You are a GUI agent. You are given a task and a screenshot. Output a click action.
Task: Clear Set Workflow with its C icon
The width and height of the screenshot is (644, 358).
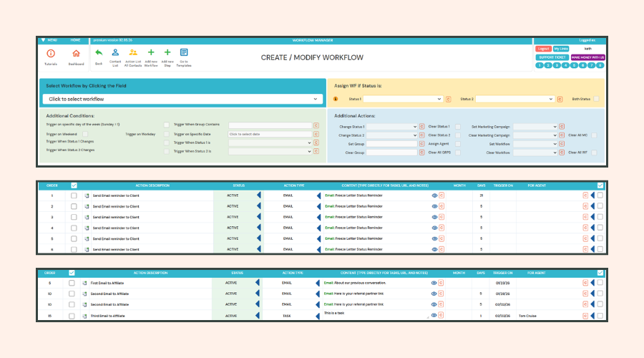pos(562,144)
